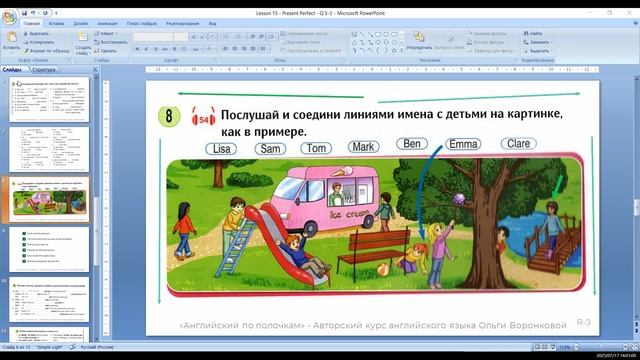Open the Главная ribbon tab
The image size is (640, 360).
click(x=31, y=24)
